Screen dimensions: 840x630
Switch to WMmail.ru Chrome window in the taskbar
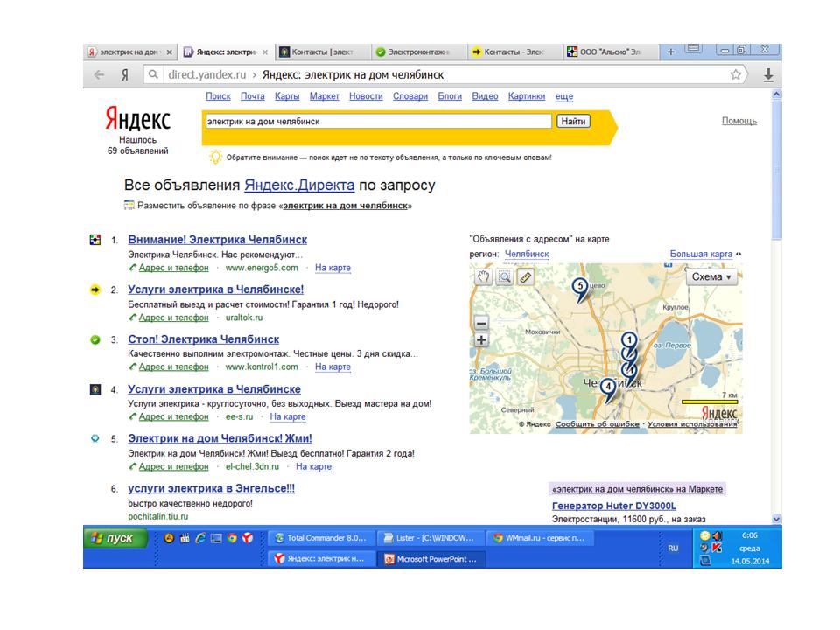(x=541, y=538)
